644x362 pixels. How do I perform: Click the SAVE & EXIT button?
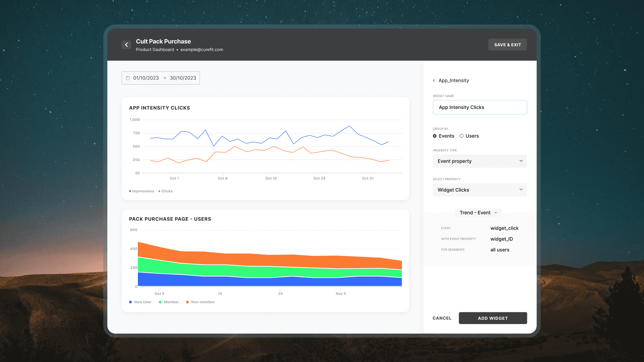click(507, 45)
